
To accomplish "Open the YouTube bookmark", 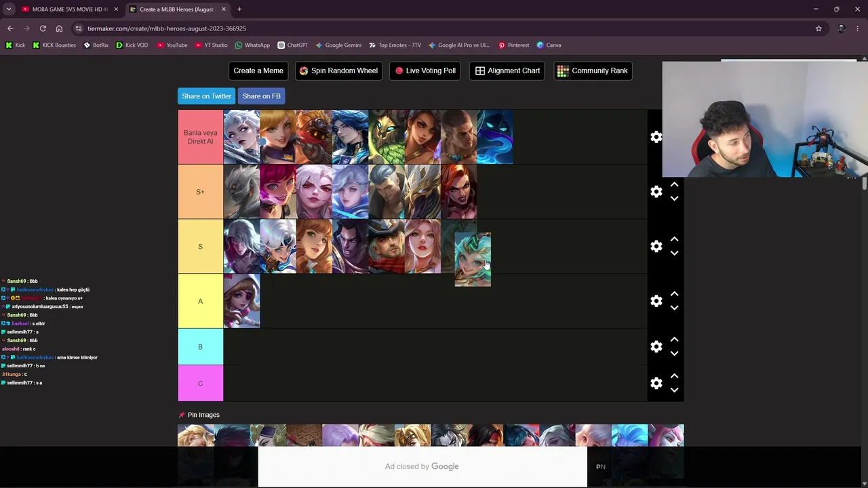I will (x=172, y=45).
